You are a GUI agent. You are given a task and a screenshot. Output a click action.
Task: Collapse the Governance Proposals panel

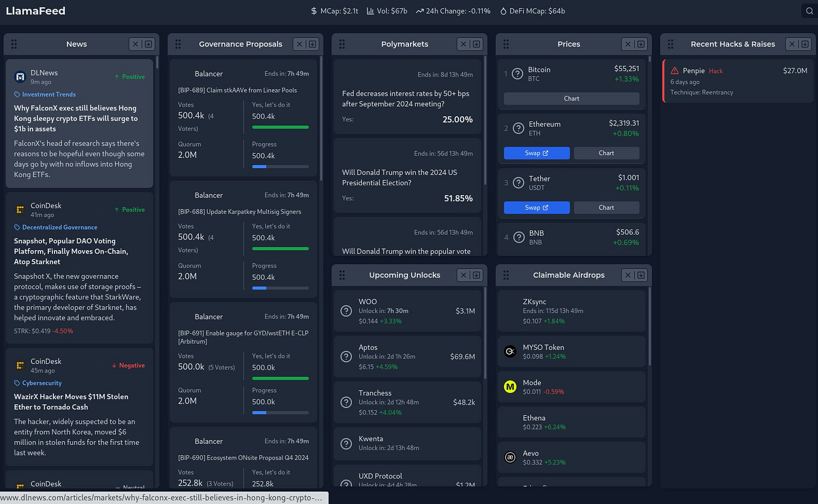312,44
